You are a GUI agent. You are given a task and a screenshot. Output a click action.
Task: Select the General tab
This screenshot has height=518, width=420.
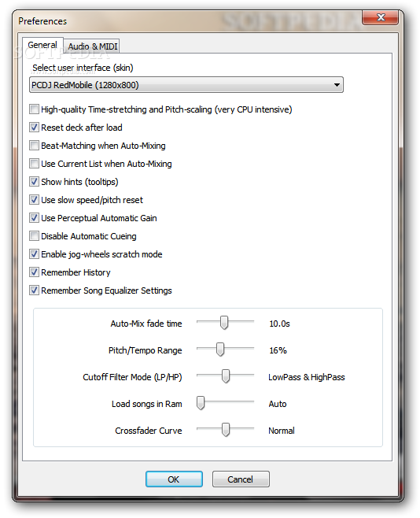coord(42,45)
